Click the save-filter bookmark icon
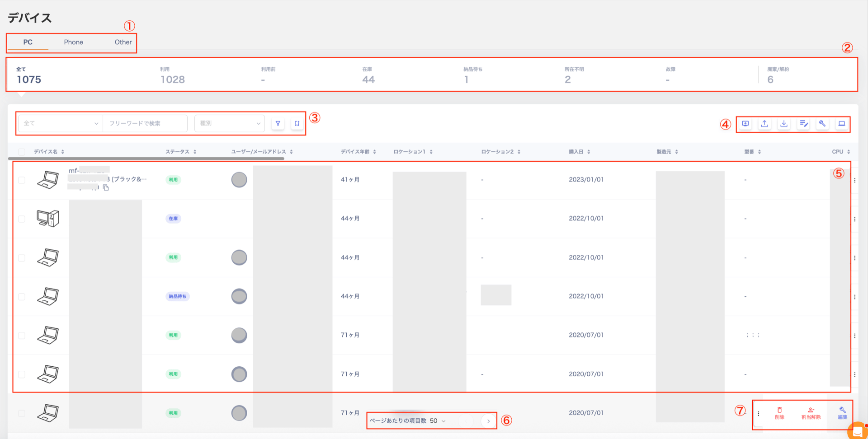The height and width of the screenshot is (439, 868). click(297, 123)
